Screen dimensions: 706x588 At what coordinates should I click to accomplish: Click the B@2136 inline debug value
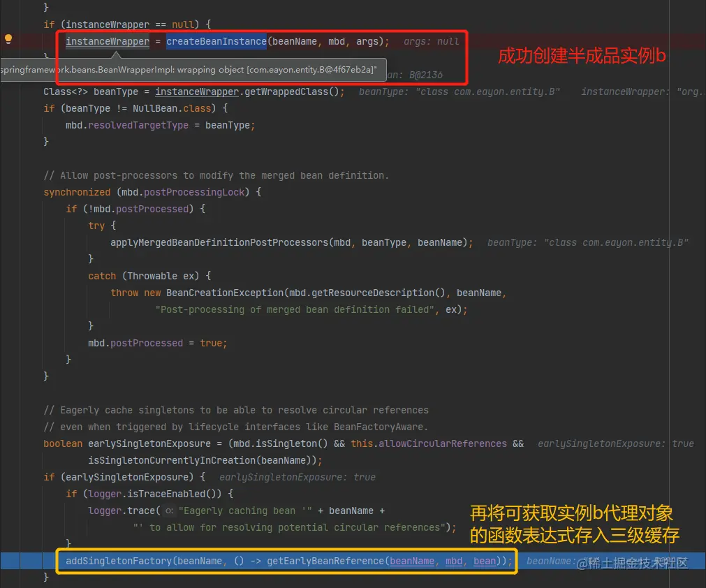click(x=425, y=75)
